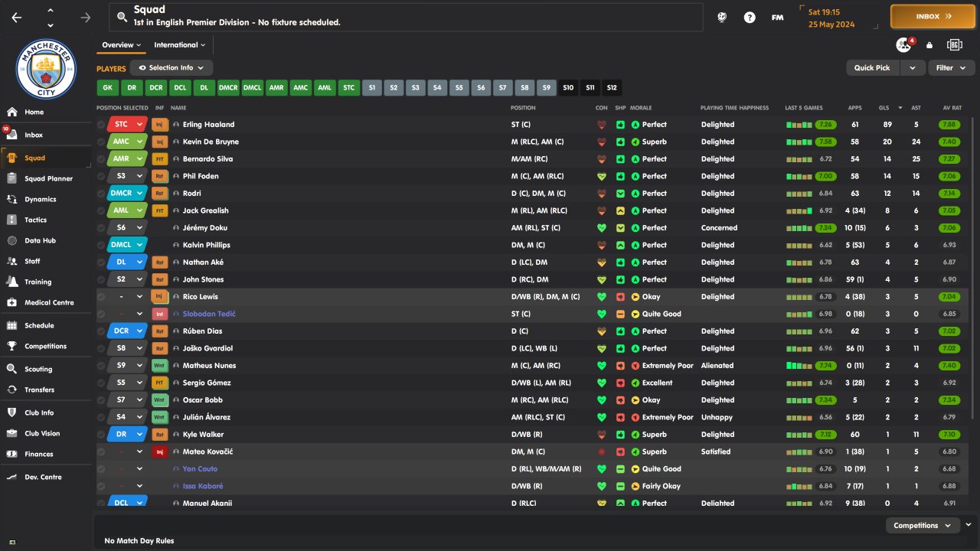Click the padlock lock icon
Screen dimensions: 980x551
coord(929,45)
